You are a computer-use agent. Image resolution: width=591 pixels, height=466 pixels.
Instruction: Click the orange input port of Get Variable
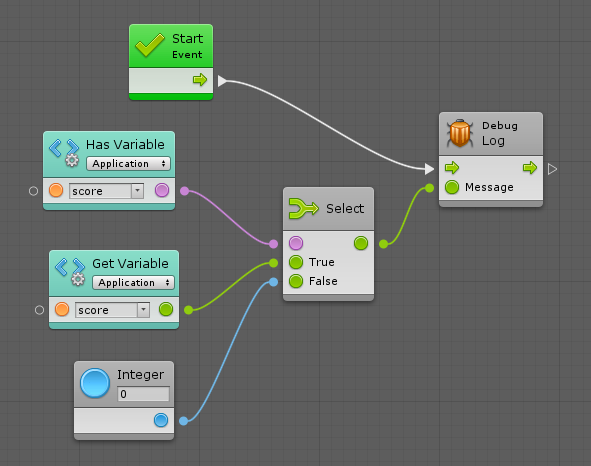62,309
